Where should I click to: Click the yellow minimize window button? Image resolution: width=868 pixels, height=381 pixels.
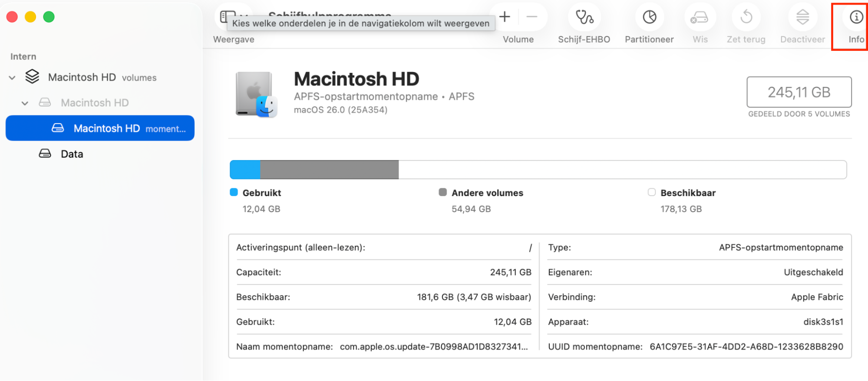[30, 17]
